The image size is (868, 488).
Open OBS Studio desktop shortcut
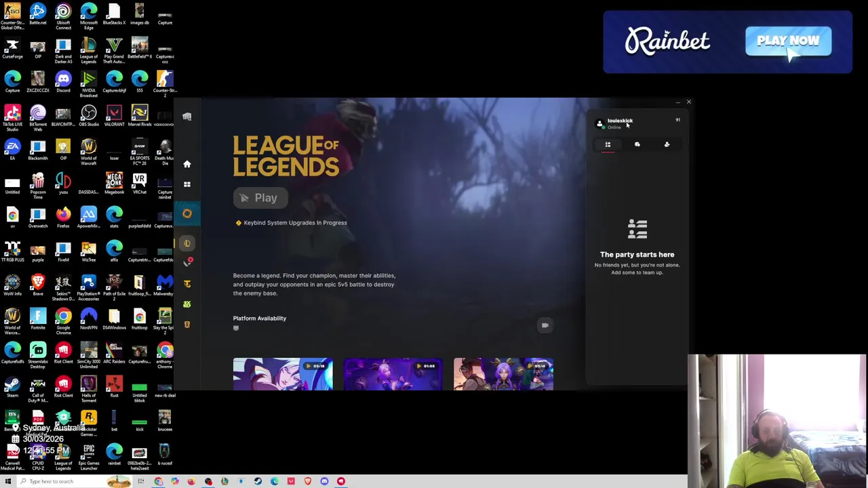pos(89,116)
